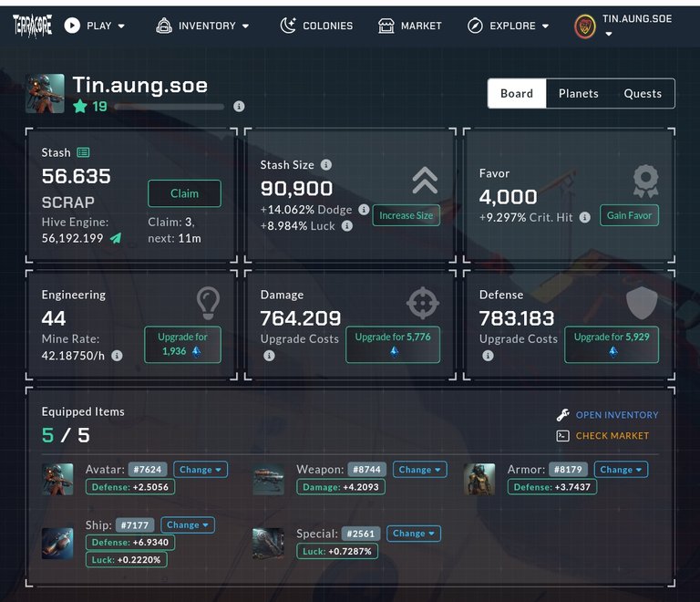The image size is (700, 602).
Task: Open the CHECK MARKET link
Action: (612, 436)
